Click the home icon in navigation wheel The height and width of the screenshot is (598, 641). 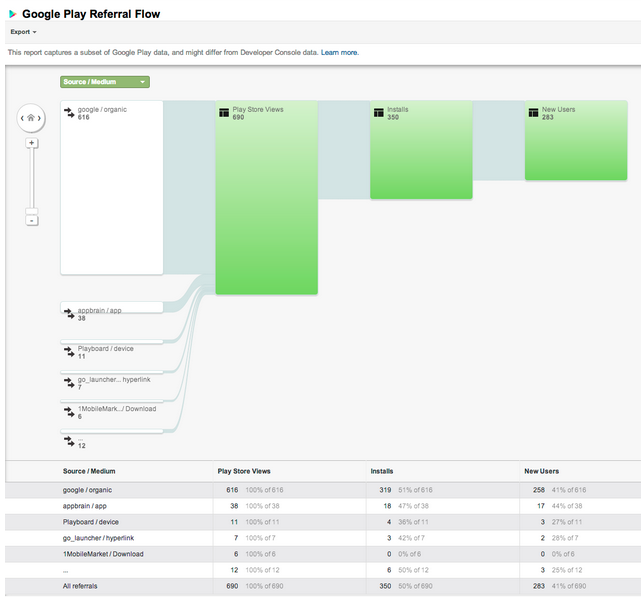point(31,118)
